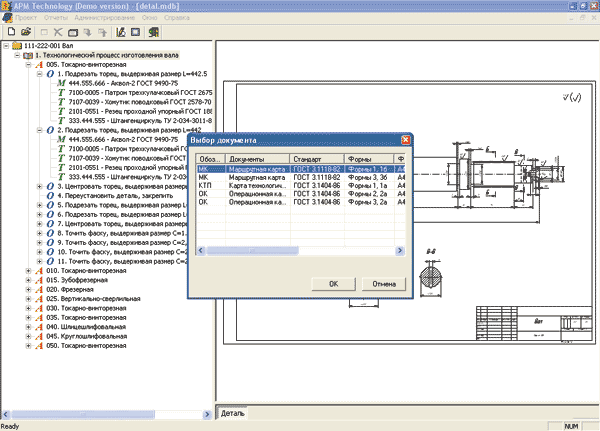Click the New document toolbar icon
The width and height of the screenshot is (600, 431).
point(10,32)
